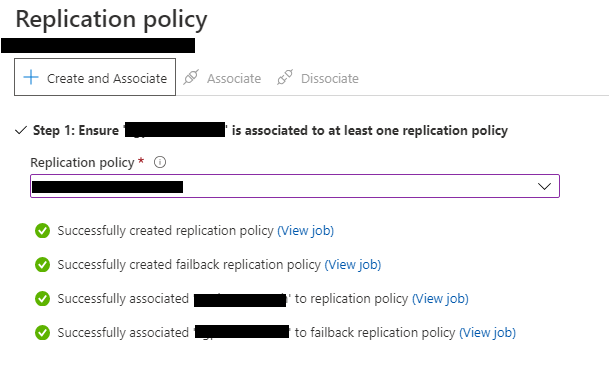This screenshot has height=368, width=609.
Task: Click the green check for created failback policy
Action: pos(42,265)
